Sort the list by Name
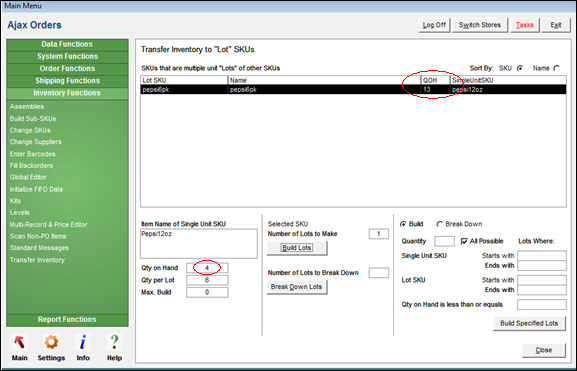The image size is (577, 371). [557, 68]
